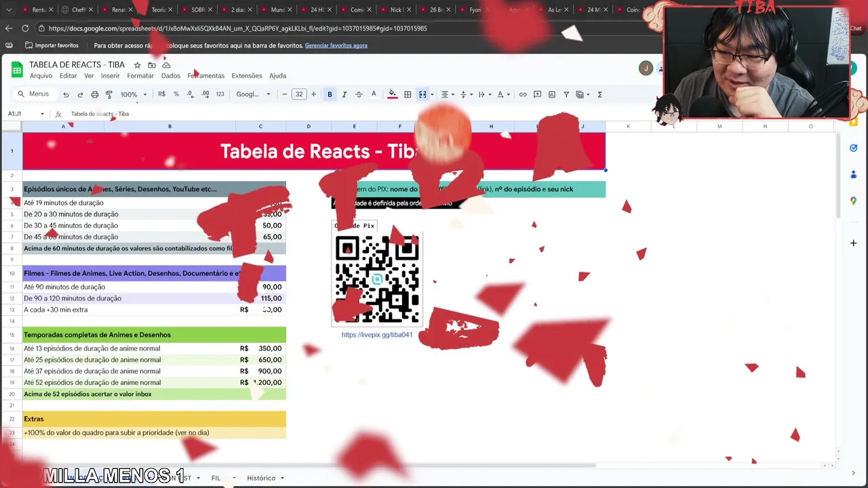Open text wrapping dropdown

pyautogui.click(x=484, y=95)
